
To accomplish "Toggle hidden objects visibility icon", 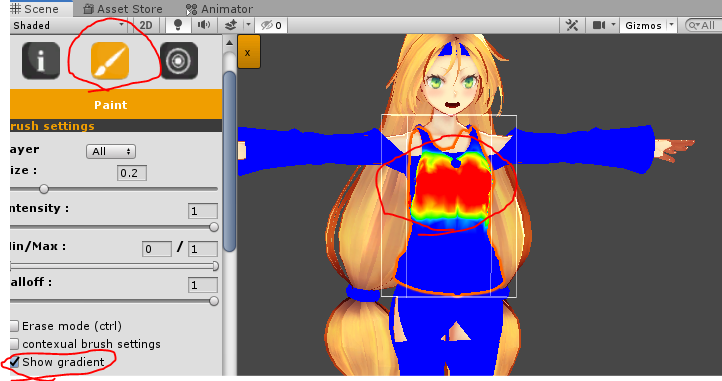I will [x=271, y=25].
